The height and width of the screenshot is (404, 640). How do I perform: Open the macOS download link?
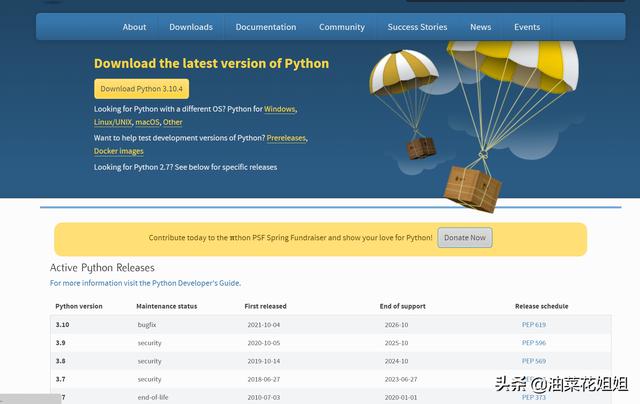(147, 122)
